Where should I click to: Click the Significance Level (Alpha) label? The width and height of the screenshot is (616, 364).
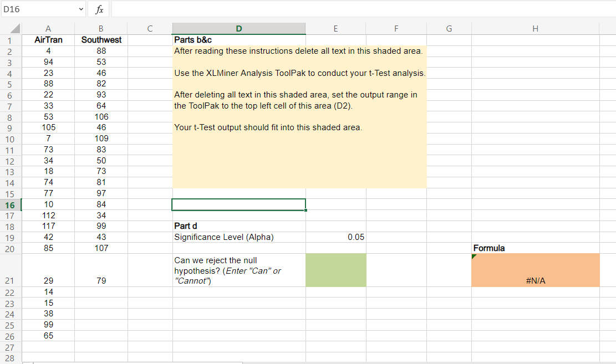224,237
